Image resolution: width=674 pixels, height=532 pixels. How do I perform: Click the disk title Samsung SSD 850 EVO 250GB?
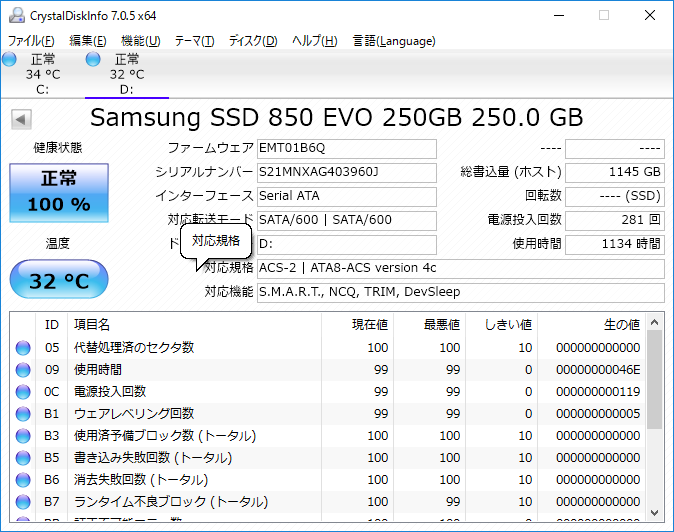[276, 117]
